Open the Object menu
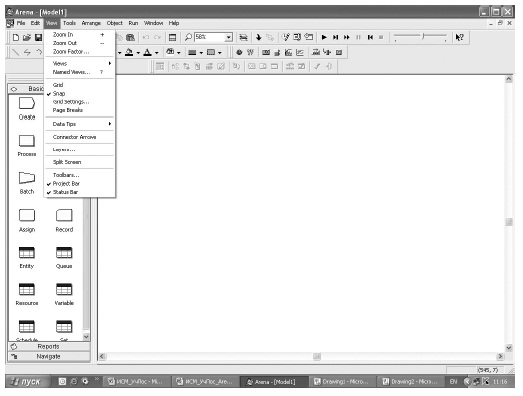The image size is (523, 396). tap(114, 23)
